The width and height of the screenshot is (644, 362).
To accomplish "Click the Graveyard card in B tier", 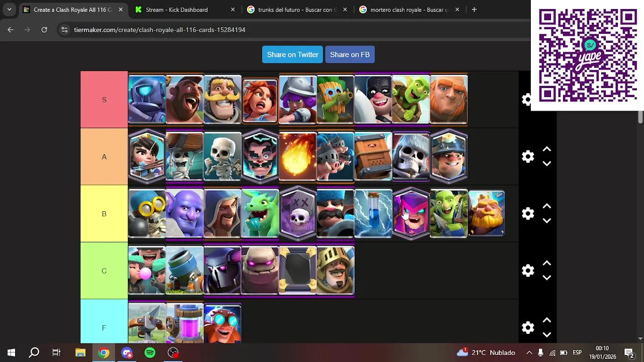I will point(298,214).
